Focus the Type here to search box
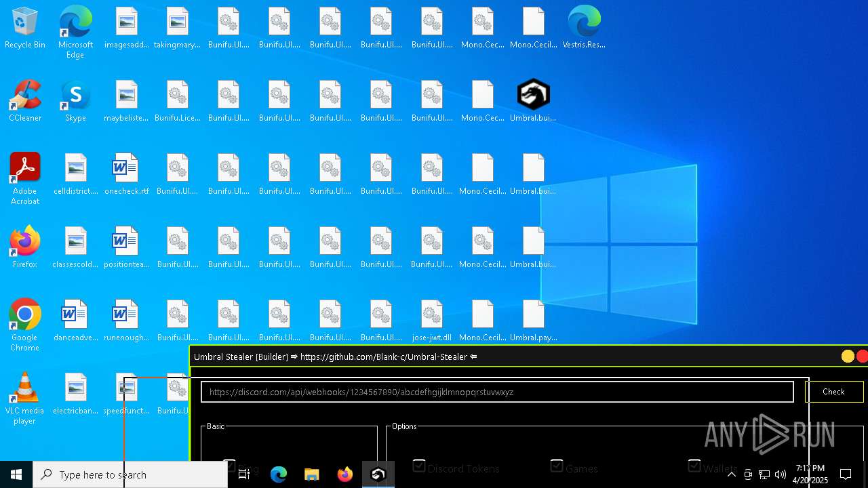 (130, 474)
